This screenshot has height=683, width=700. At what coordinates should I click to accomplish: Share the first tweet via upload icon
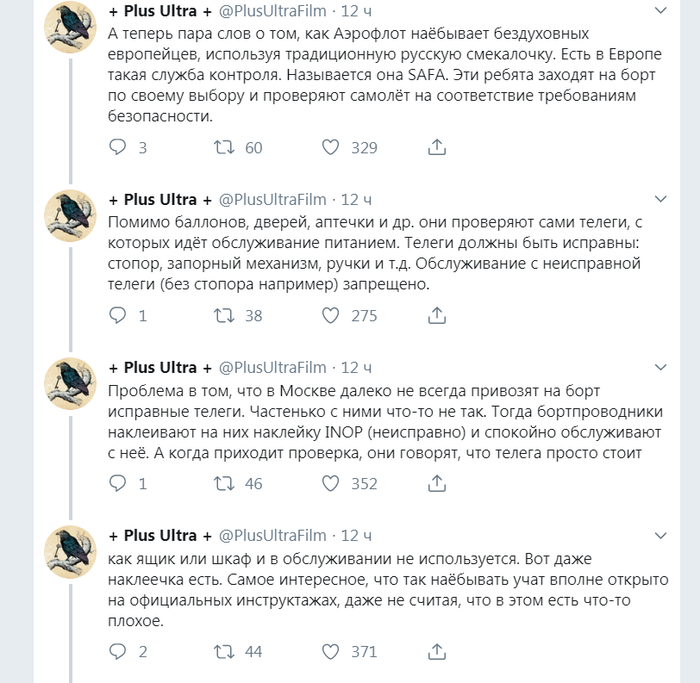tap(436, 148)
